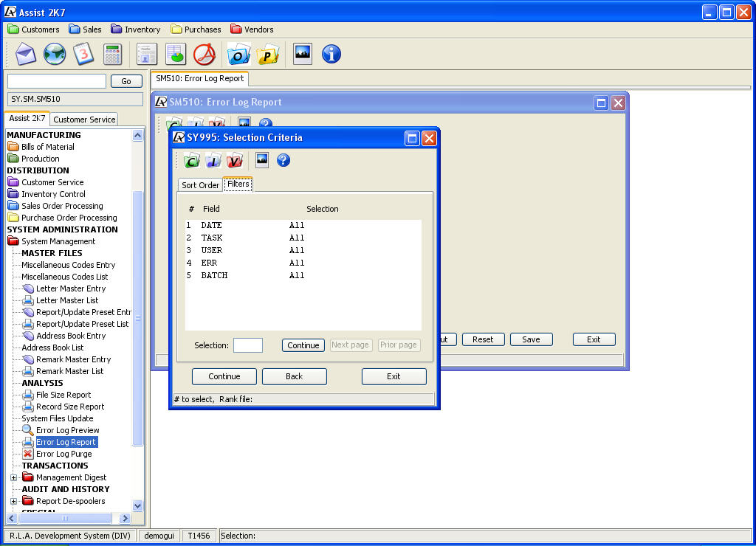Launch the calculator toolbar icon
Viewport: 756px width, 546px height.
tap(112, 54)
